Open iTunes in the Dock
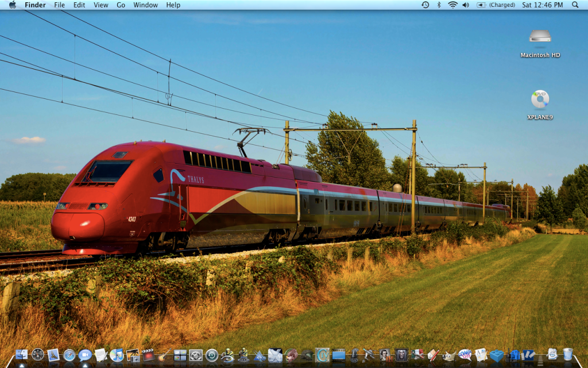 [x=117, y=355]
